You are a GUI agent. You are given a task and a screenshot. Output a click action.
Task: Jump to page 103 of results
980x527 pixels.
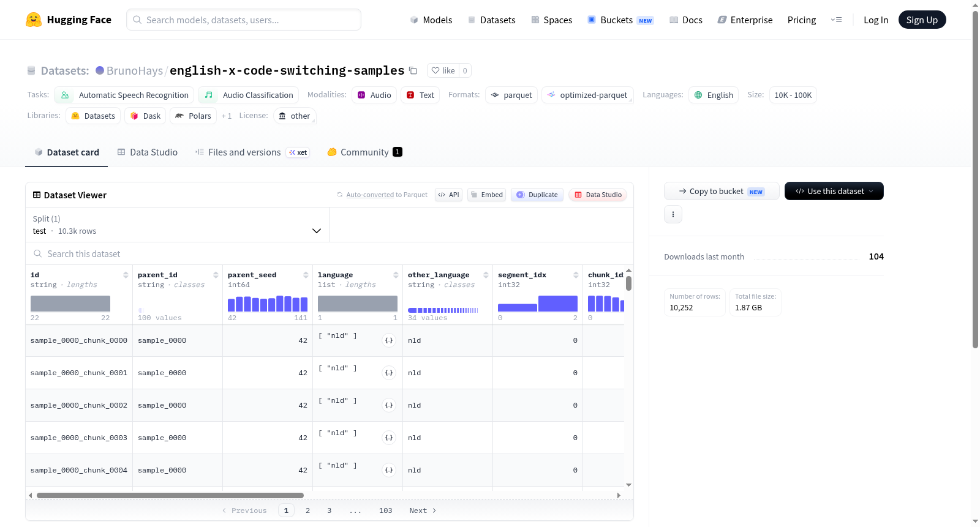click(x=385, y=510)
